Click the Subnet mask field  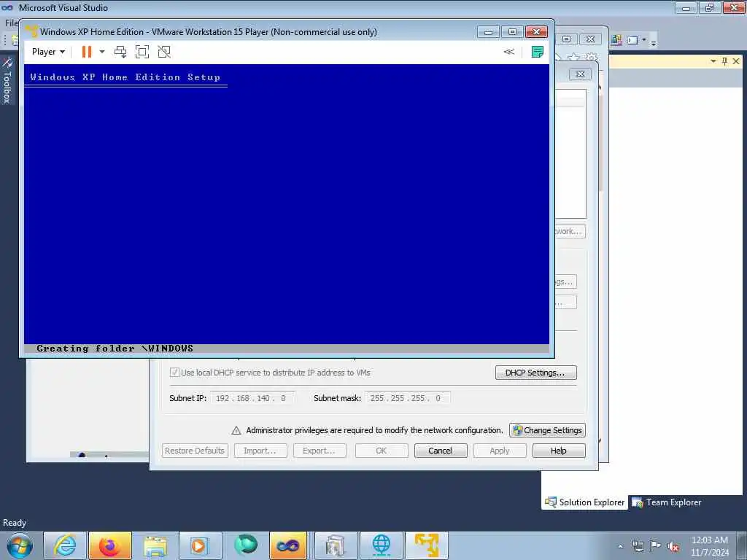[x=407, y=398]
